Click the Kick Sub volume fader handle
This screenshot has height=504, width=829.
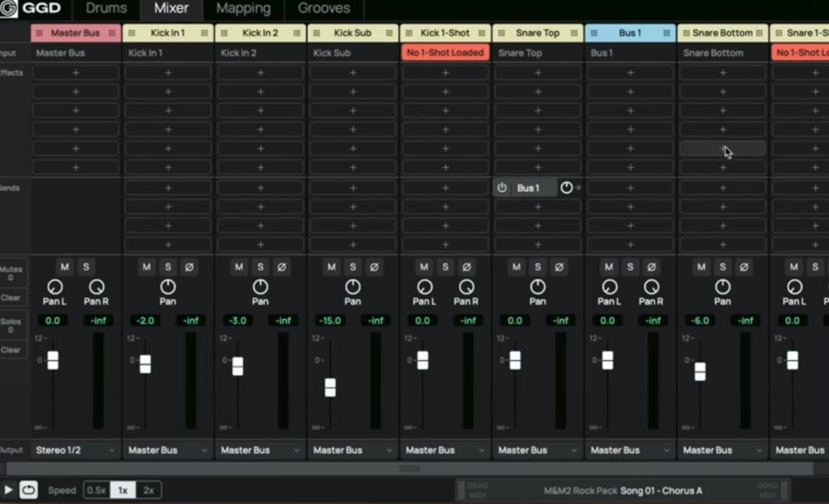(330, 388)
